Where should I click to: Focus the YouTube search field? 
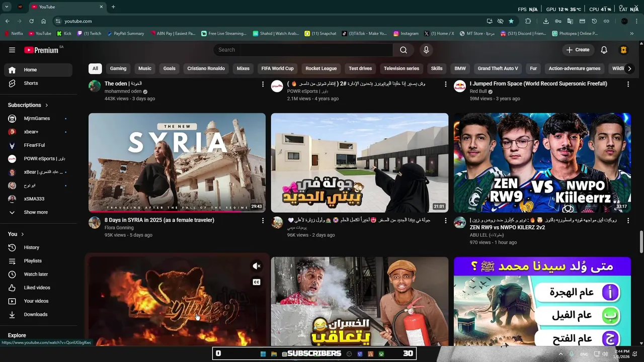pos(303,50)
